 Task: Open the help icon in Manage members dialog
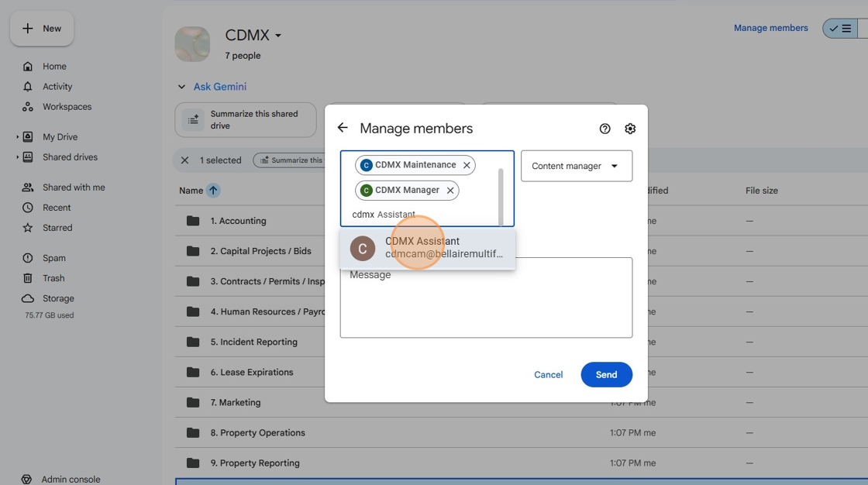[604, 129]
